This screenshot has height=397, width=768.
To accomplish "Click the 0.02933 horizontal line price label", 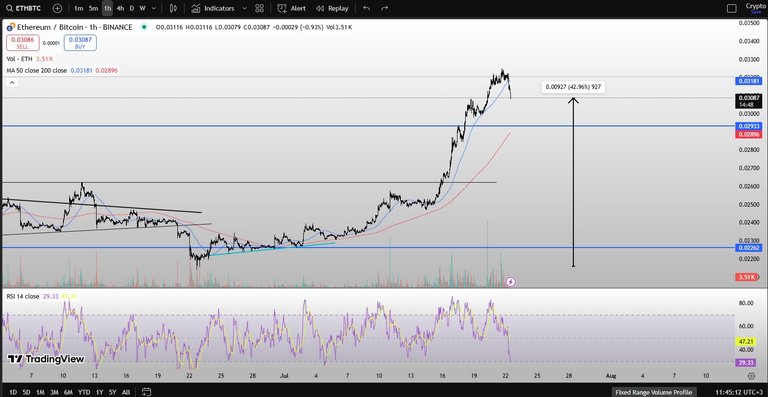I will pos(748,126).
